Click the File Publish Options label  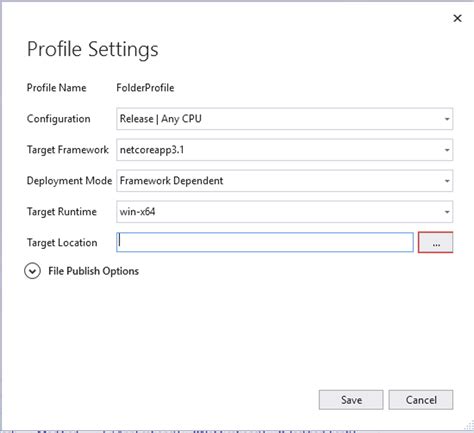tap(93, 271)
